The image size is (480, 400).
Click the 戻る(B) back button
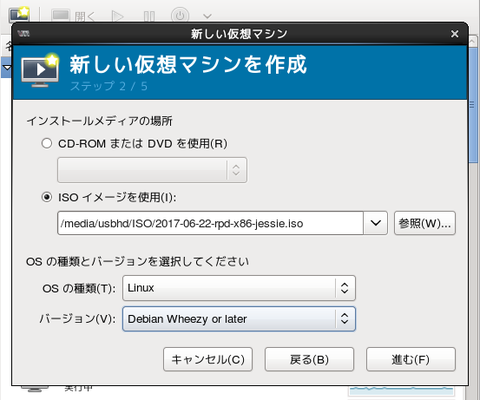(x=309, y=359)
